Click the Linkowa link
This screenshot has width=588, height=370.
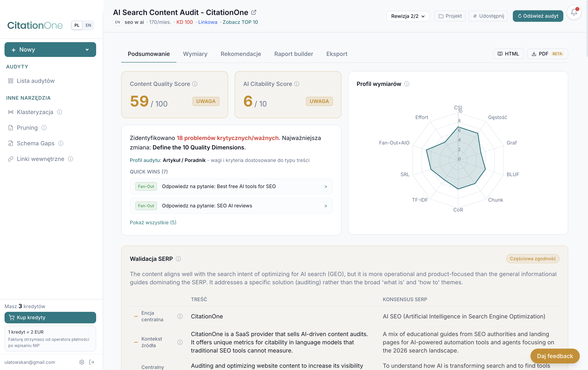tap(208, 22)
